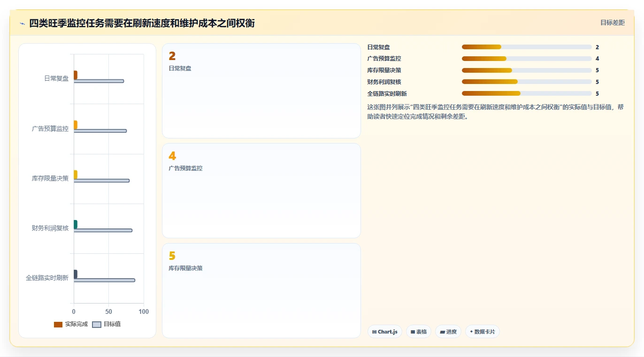Click value 4 in the 广告预算监控 progress row
The height and width of the screenshot is (357, 644).
tap(597, 59)
